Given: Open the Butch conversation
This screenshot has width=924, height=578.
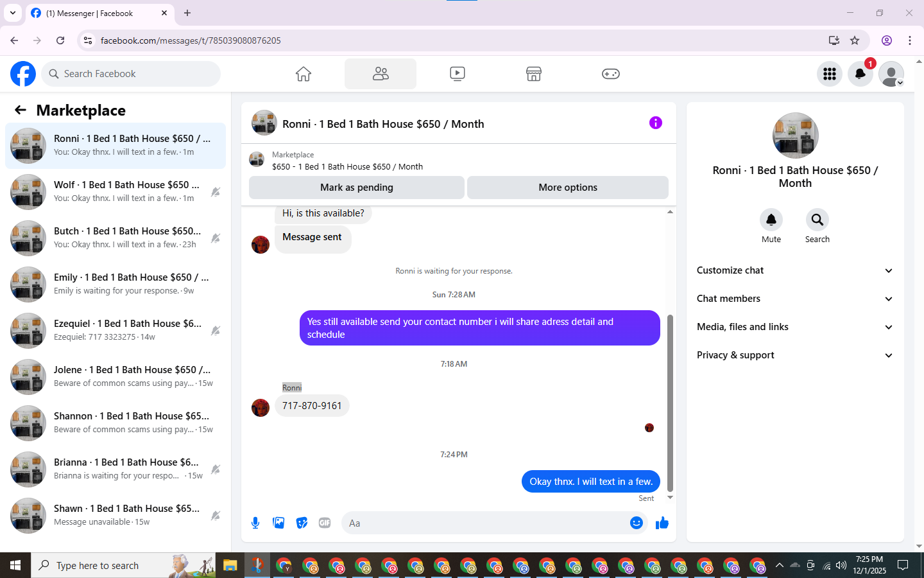Looking at the screenshot, I should 116,238.
